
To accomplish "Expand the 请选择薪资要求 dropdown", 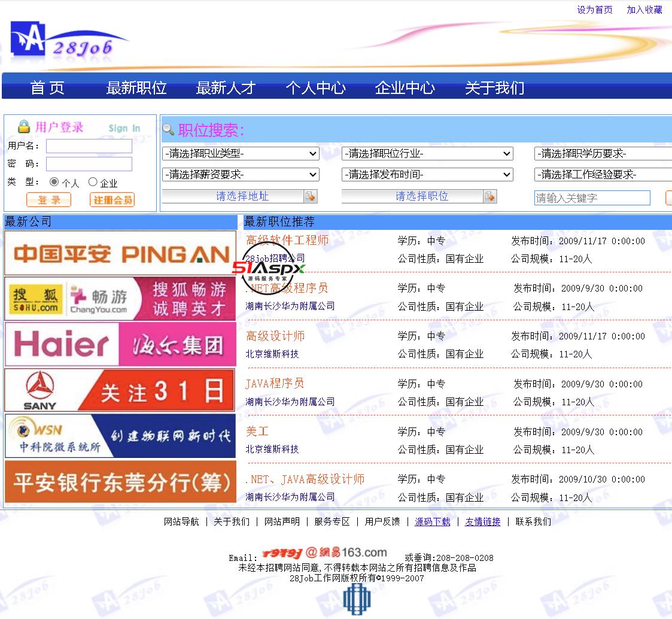I will coord(241,174).
